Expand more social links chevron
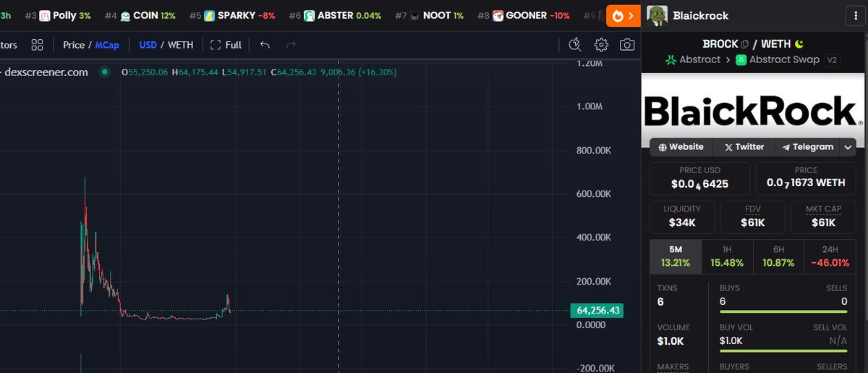Screen dimensions: 868x373 click(x=848, y=147)
